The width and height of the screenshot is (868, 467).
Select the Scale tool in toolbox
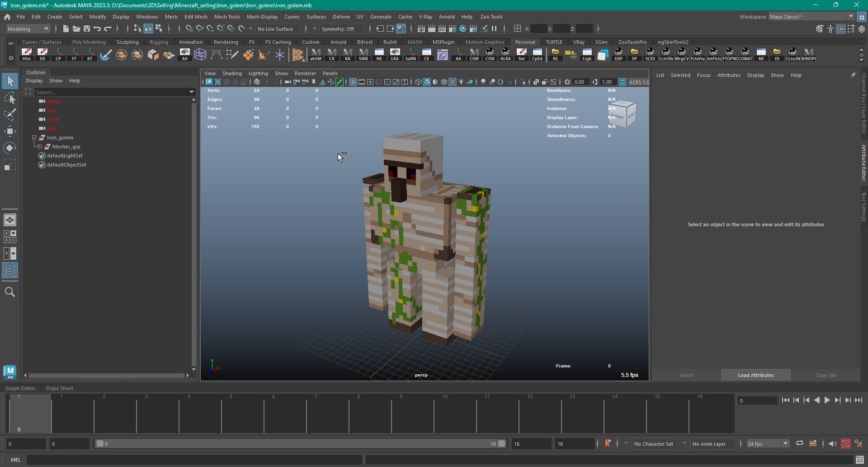[x=10, y=165]
